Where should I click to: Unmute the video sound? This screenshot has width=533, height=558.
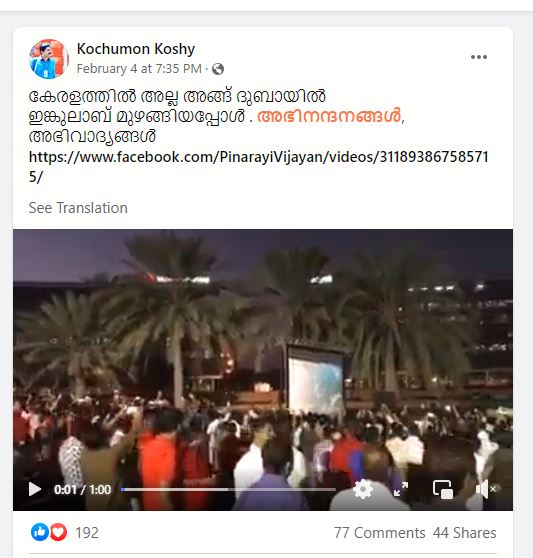[486, 489]
